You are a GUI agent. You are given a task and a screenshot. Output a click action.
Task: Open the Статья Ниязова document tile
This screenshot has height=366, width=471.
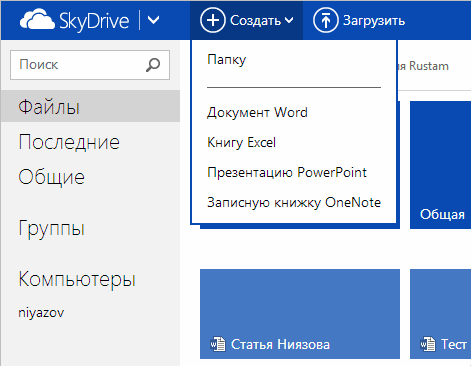(x=300, y=314)
